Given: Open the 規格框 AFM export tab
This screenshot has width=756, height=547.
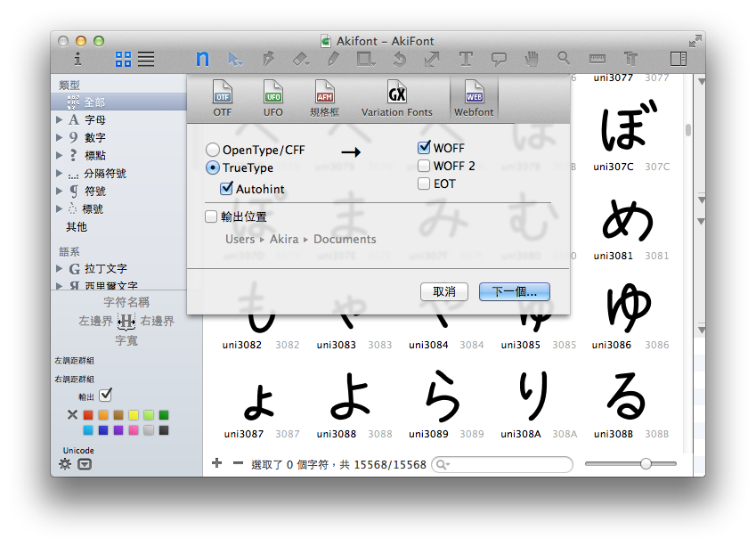Looking at the screenshot, I should coord(324,98).
